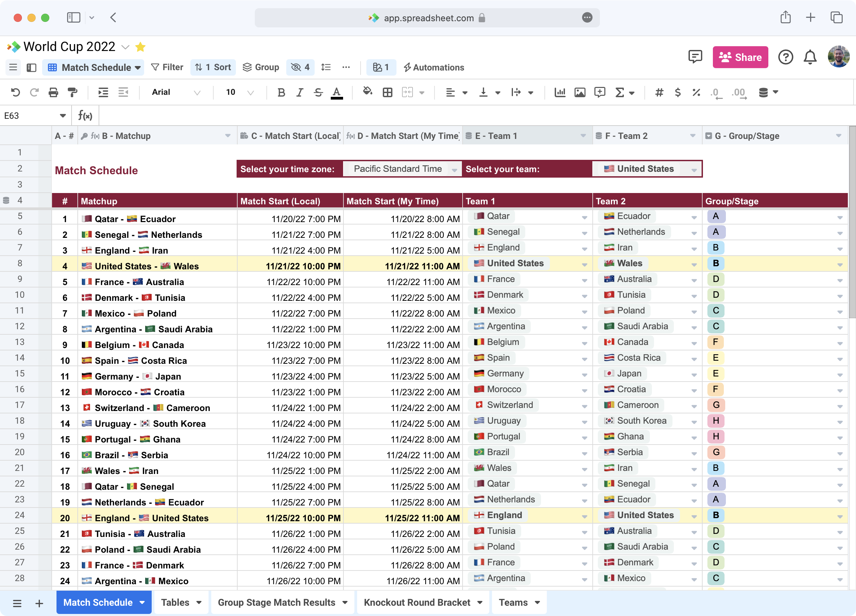Click the Safari share icon

click(785, 17)
